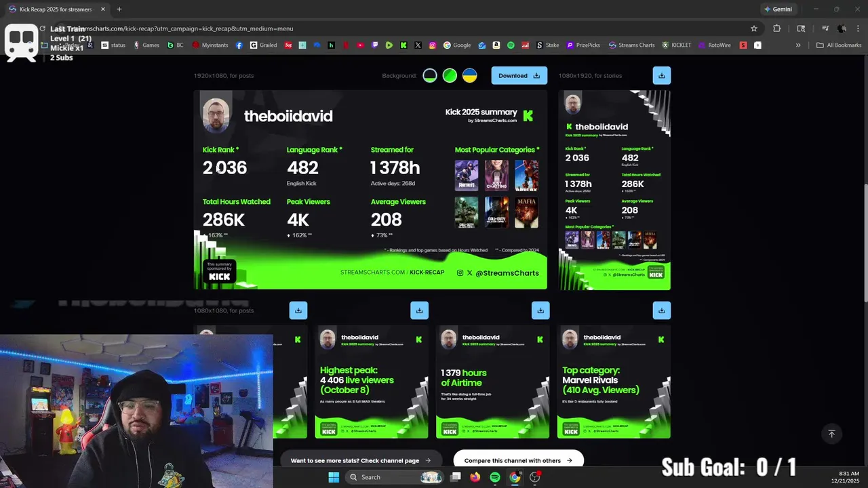Open the Stake bookmark

[548, 45]
